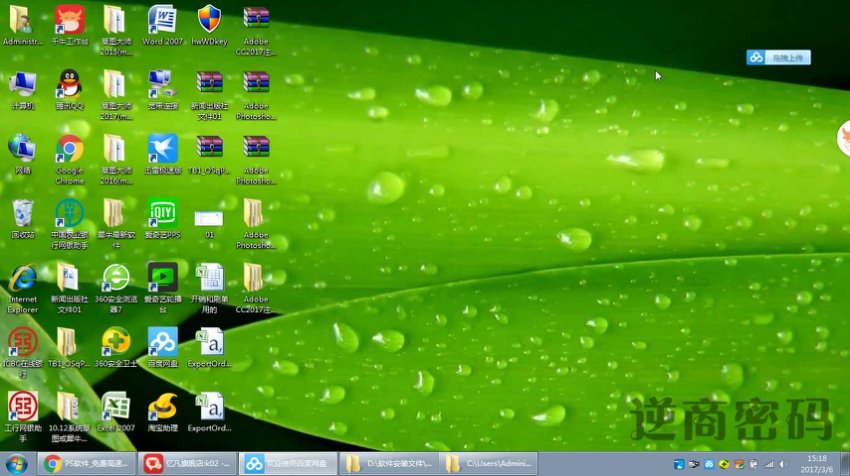Launch Google Chrome desktop shortcut
Screen dimensions: 850x476
pyautogui.click(x=69, y=159)
